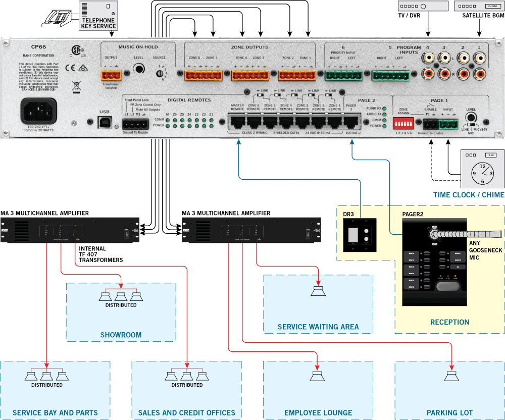
Task: Click the DR3 wall remote panel
Action: pos(360,235)
